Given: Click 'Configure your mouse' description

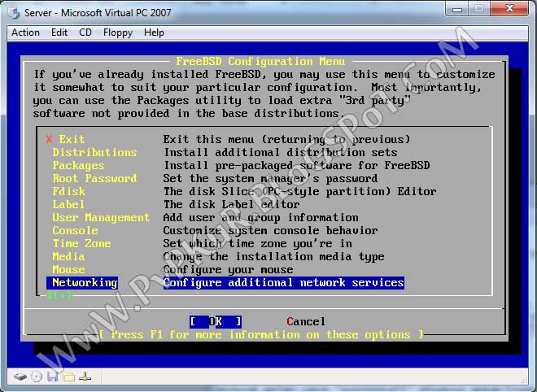Looking at the screenshot, I should click(x=228, y=269).
